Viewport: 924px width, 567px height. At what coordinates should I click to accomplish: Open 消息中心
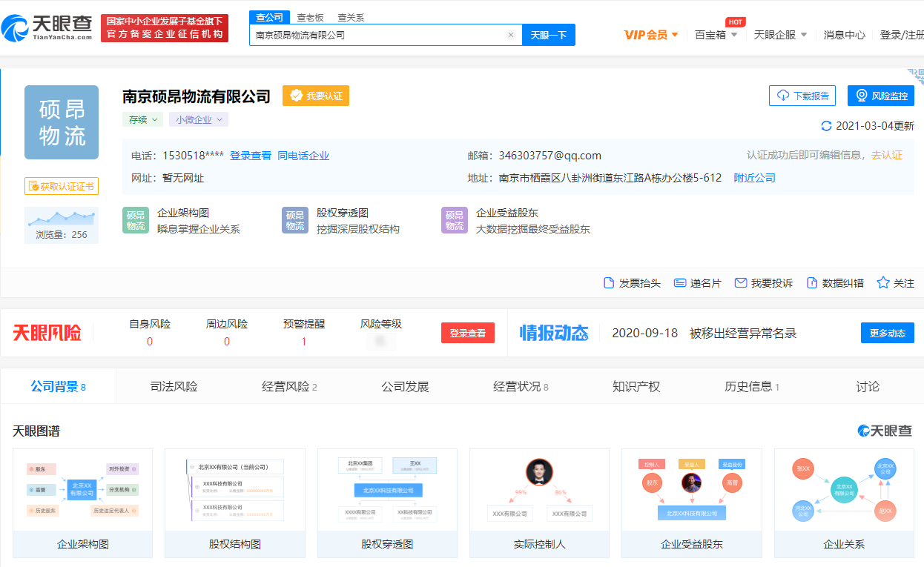(x=844, y=35)
